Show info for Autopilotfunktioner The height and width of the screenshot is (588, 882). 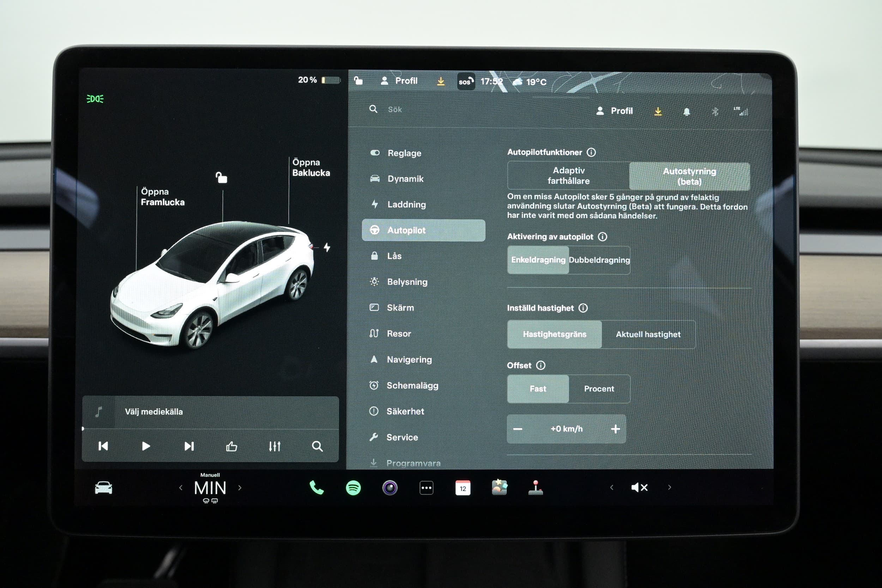tap(591, 152)
